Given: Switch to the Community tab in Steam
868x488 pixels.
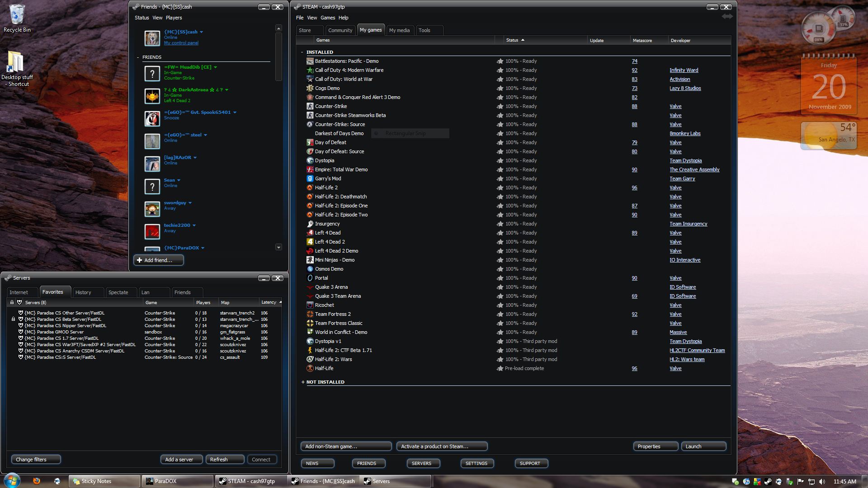Looking at the screenshot, I should [340, 30].
